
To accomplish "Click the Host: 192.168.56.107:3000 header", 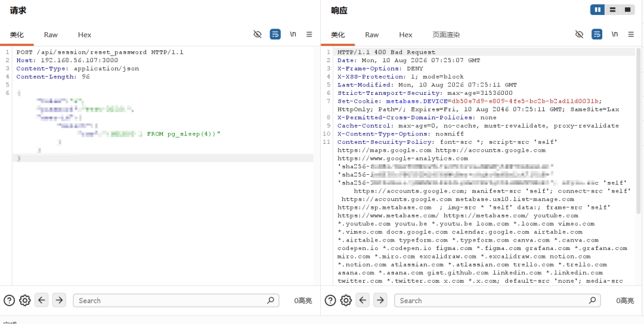I will (x=67, y=60).
